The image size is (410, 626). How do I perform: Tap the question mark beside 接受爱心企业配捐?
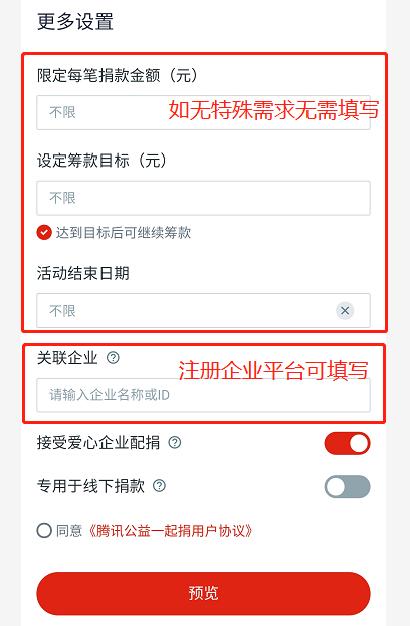[x=175, y=442]
